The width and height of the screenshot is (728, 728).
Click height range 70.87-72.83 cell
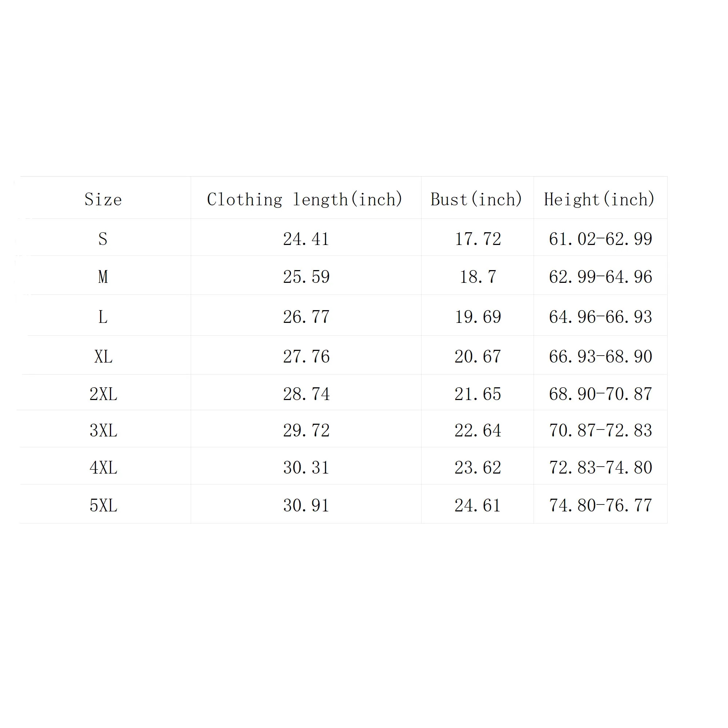[600, 430]
